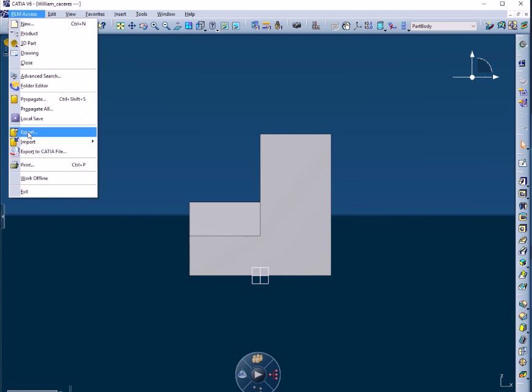Collapse the specification tree root node
Image resolution: width=532 pixels, height=392 pixels.
click(5, 53)
